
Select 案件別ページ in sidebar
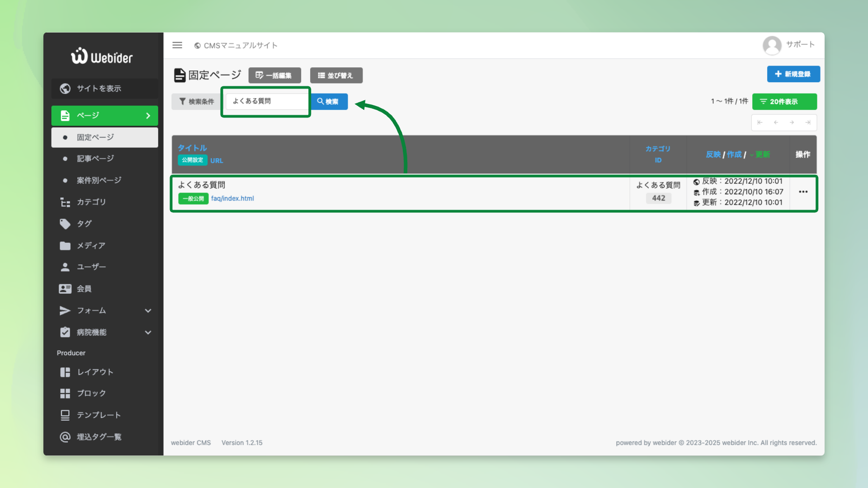(x=99, y=180)
